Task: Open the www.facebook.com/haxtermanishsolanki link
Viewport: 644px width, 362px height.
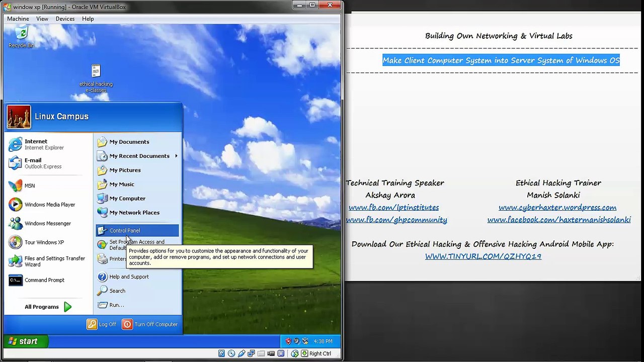Action: [559, 220]
